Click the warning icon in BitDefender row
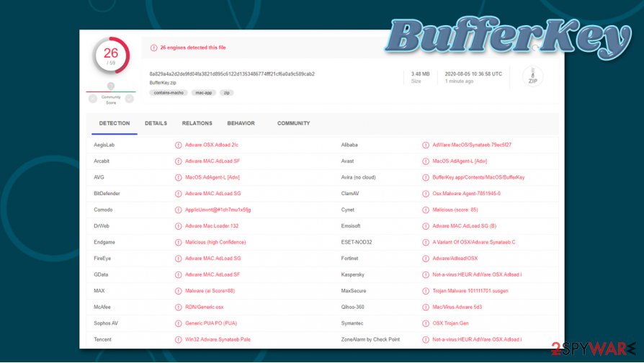644x363 pixels. click(x=178, y=194)
